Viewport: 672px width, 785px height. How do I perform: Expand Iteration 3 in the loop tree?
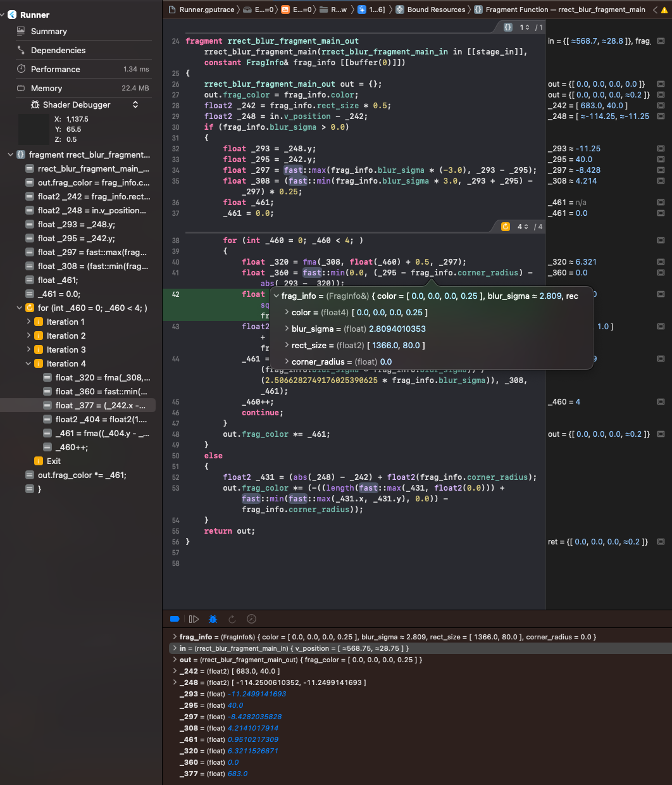coord(28,349)
